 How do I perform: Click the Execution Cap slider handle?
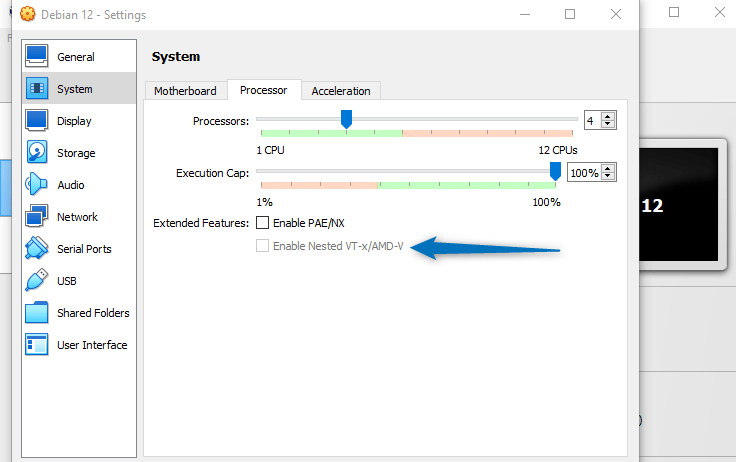(555, 171)
